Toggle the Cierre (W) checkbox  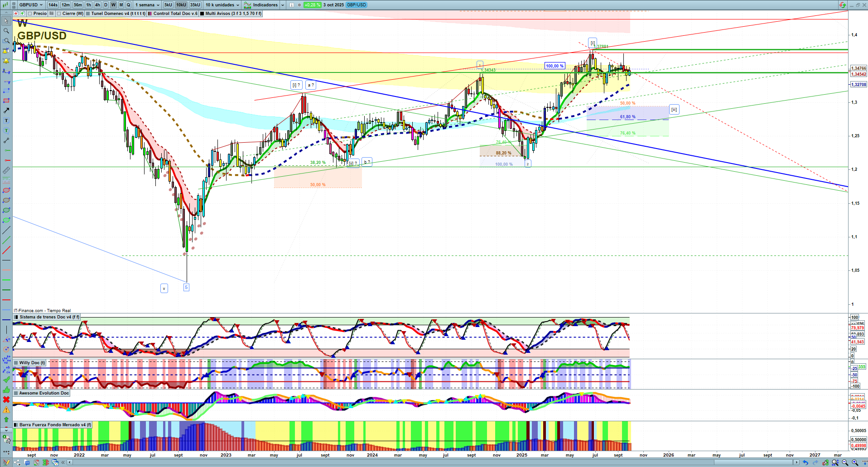pyautogui.click(x=59, y=14)
